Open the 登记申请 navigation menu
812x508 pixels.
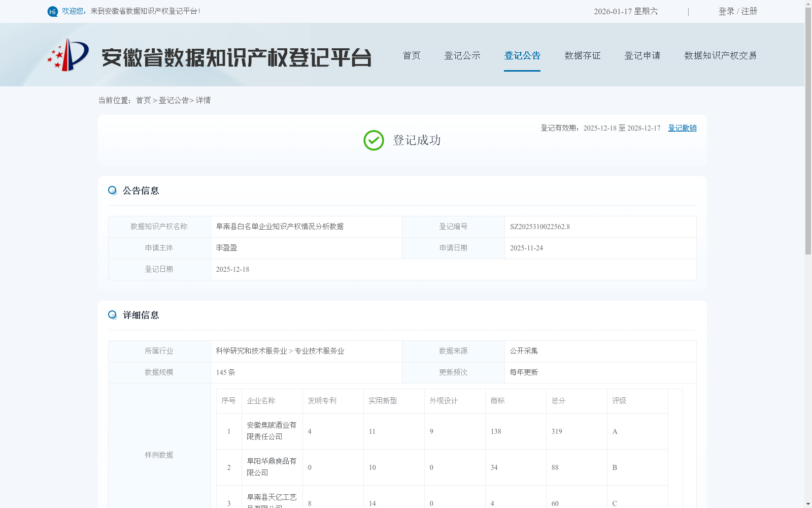coord(642,55)
